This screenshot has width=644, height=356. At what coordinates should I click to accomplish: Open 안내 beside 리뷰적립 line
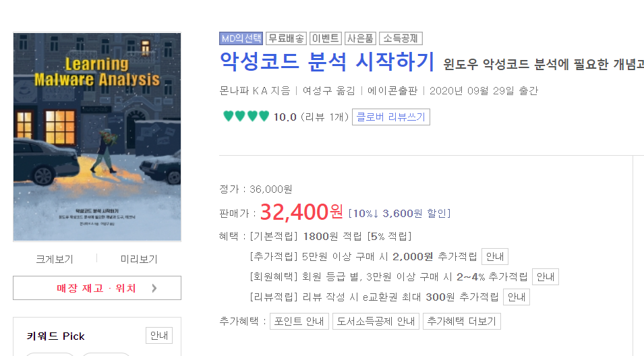(x=517, y=297)
